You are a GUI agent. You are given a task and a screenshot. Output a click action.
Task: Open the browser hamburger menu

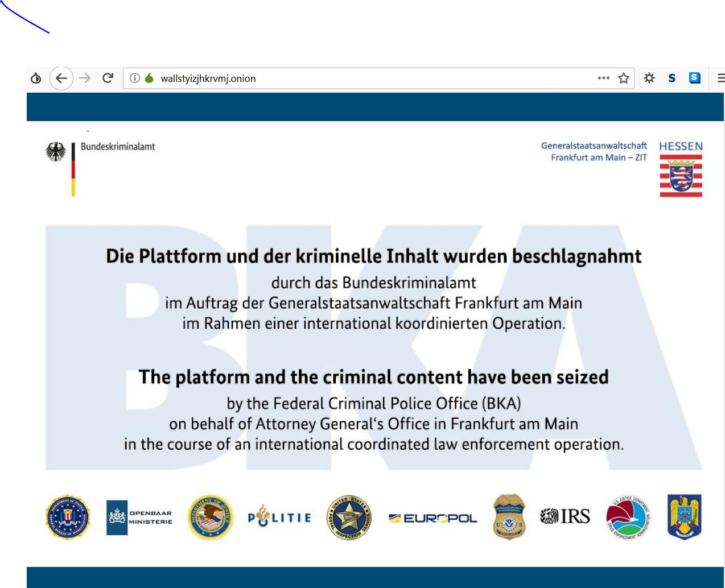pos(721,78)
